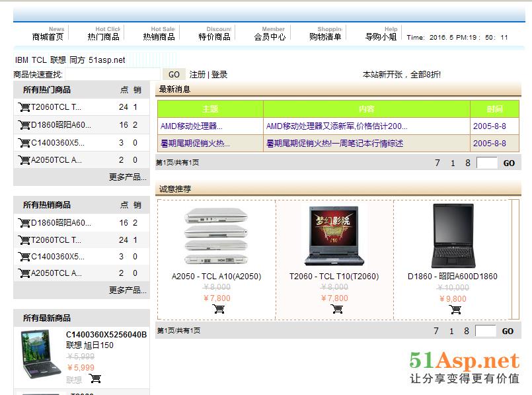Open 热销商品 Hot Sale menu item

pos(159,34)
